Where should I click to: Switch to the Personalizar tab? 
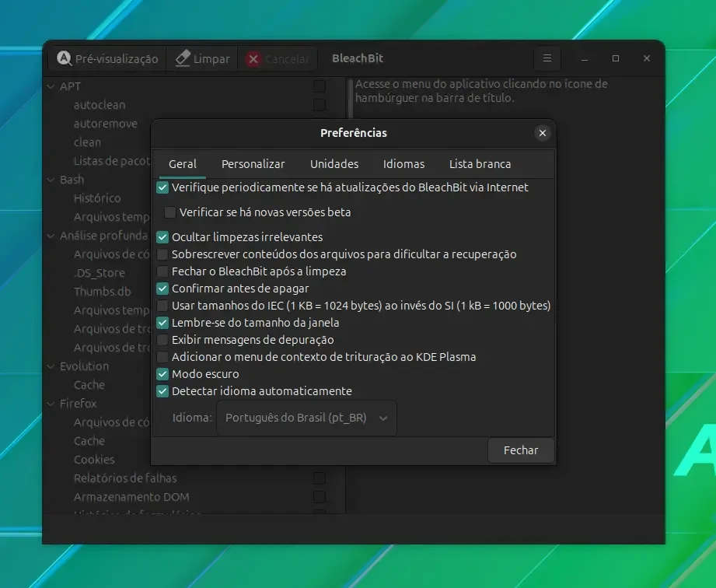click(x=253, y=164)
